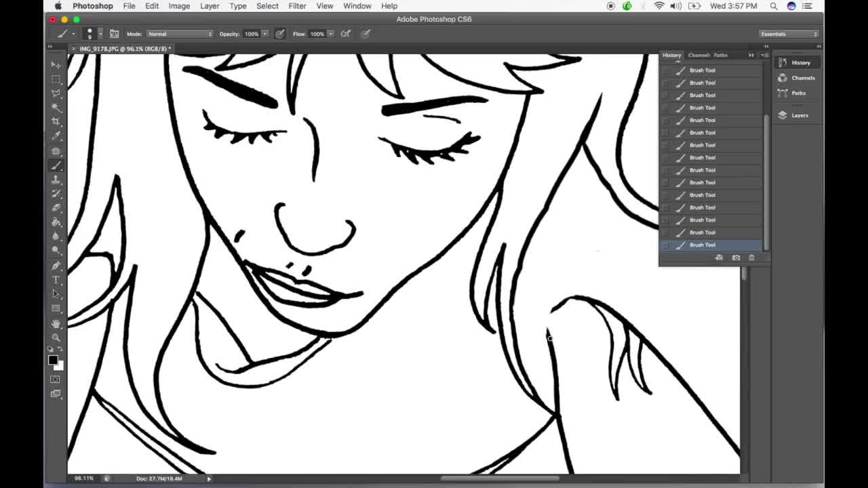This screenshot has height=488, width=868.
Task: Toggle the Brush panel button
Action: 114,34
